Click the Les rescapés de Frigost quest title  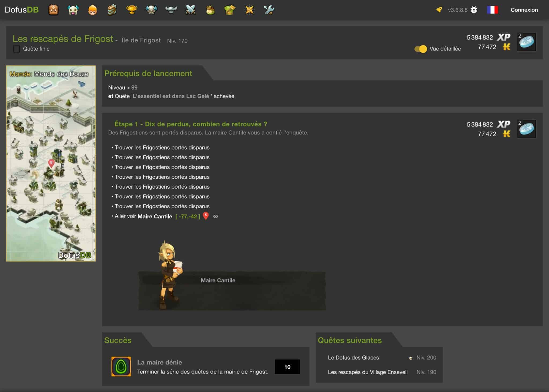pyautogui.click(x=63, y=39)
